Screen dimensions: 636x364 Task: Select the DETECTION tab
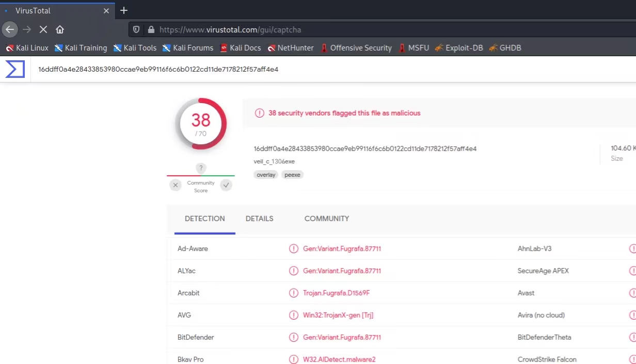point(205,219)
